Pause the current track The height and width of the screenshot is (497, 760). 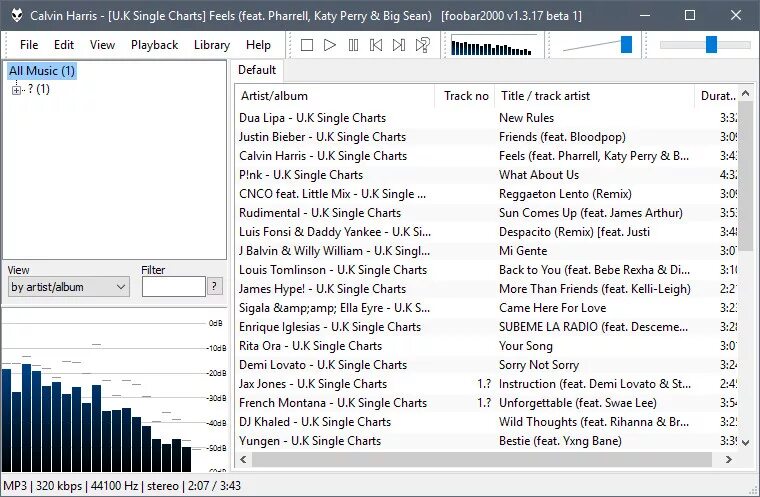tap(353, 45)
